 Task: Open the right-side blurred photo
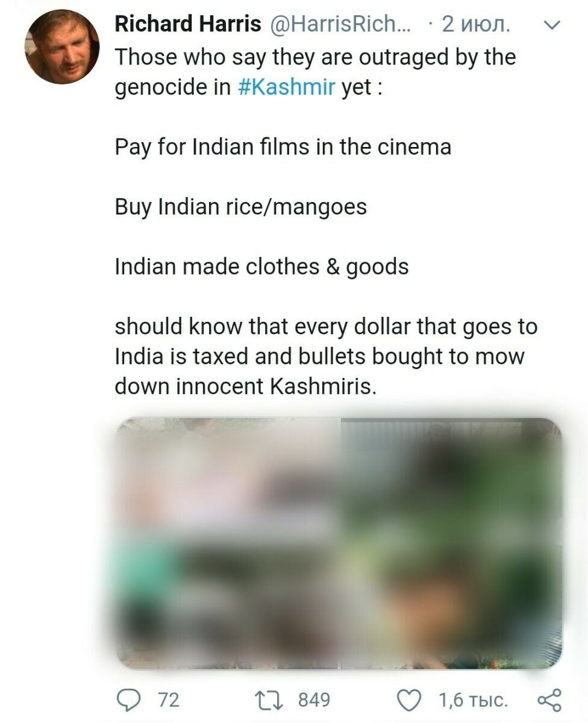pos(452,543)
